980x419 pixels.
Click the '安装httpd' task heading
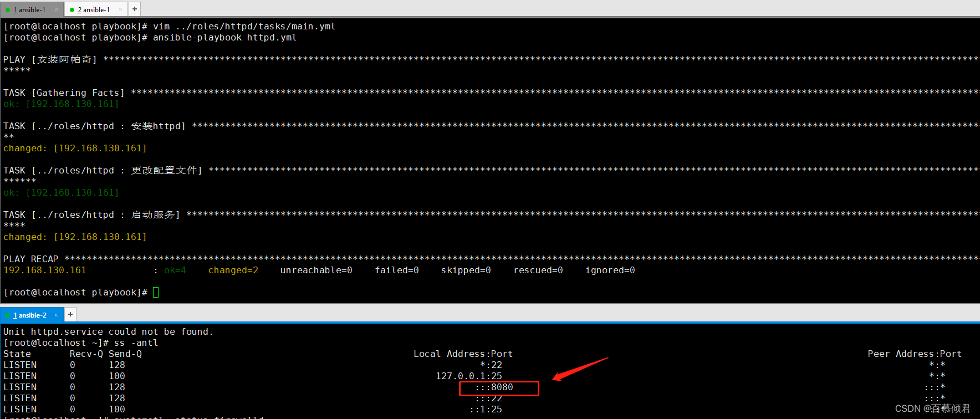pyautogui.click(x=94, y=126)
